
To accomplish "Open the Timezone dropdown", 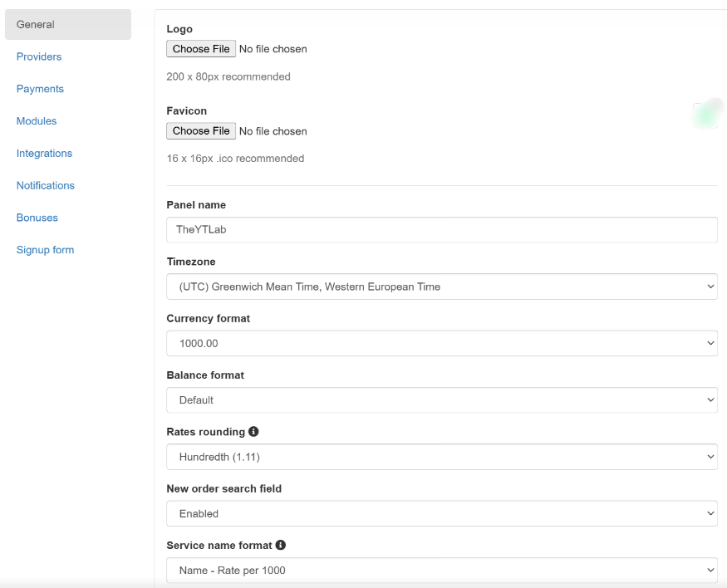I will coord(442,287).
